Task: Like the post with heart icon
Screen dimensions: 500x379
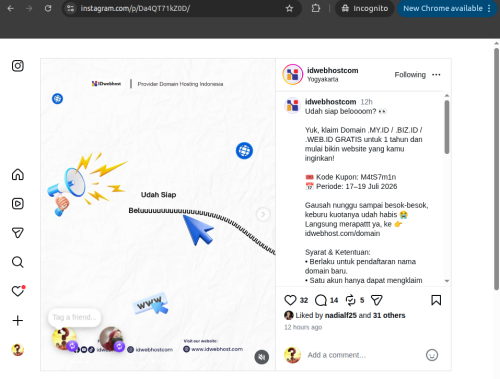Action: 290,300
